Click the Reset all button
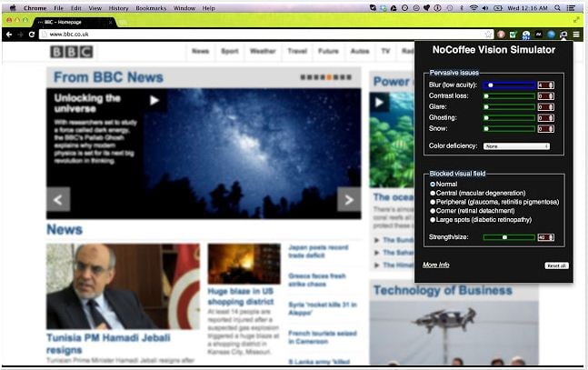Screen dimensions: 588x370 [x=556, y=265]
